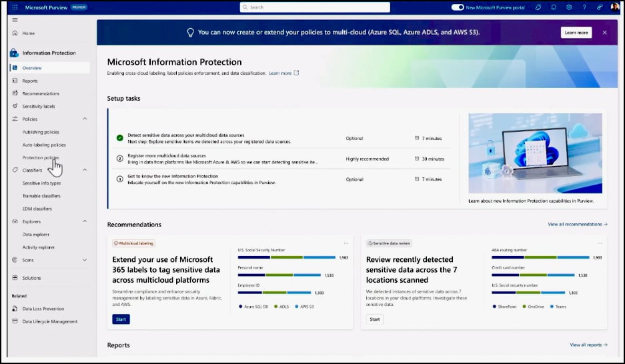The height and width of the screenshot is (364, 625).
Task: Open Trainable classifiers
Action: pos(41,196)
